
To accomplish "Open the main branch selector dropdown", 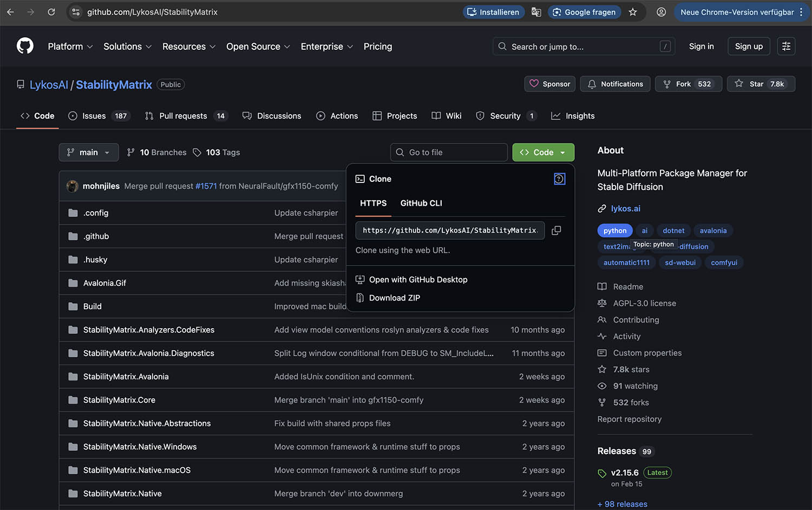I will [x=88, y=153].
